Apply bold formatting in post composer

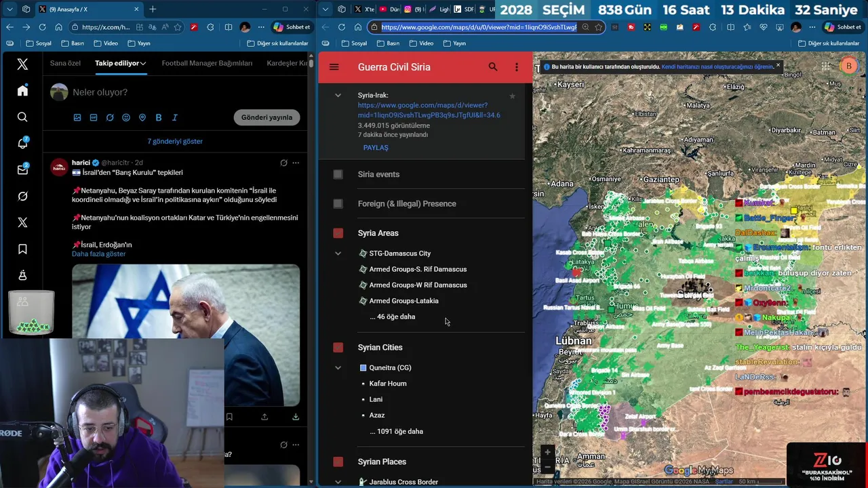coord(159,117)
